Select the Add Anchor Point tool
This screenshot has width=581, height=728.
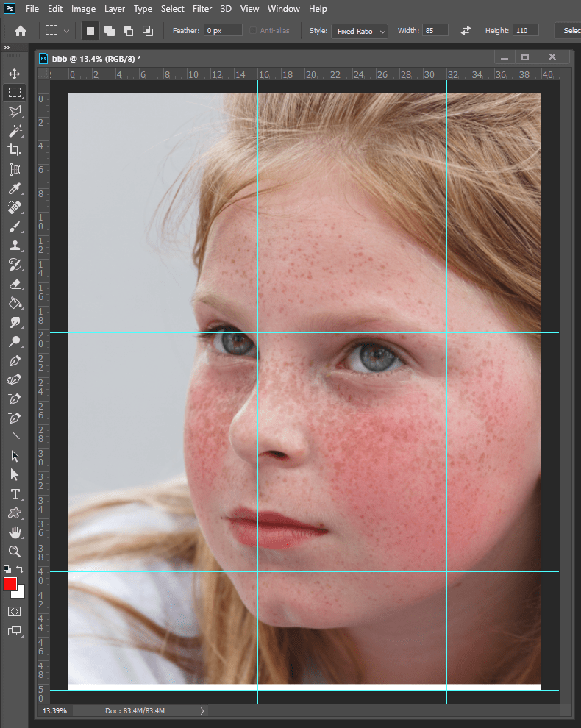click(15, 399)
